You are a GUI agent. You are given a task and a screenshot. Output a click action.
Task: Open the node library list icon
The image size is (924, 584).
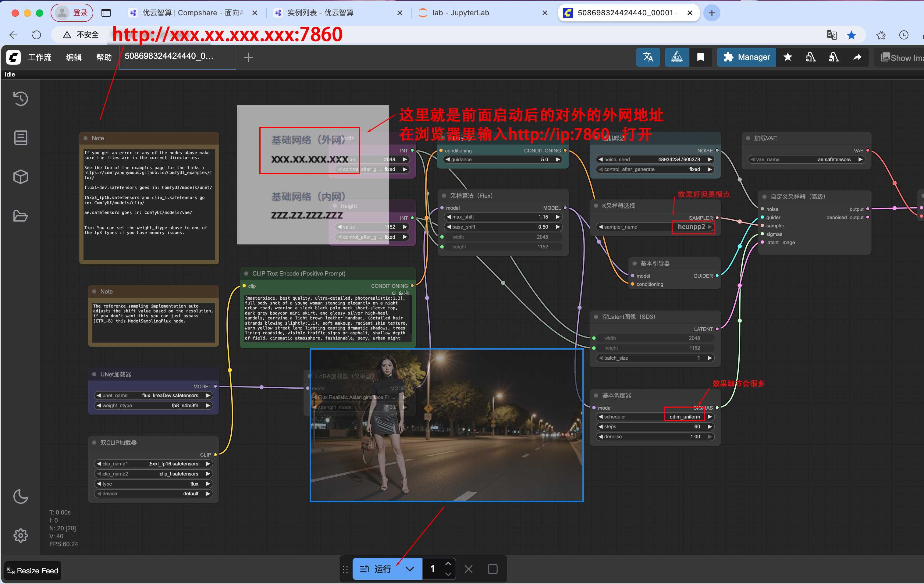[x=21, y=138]
